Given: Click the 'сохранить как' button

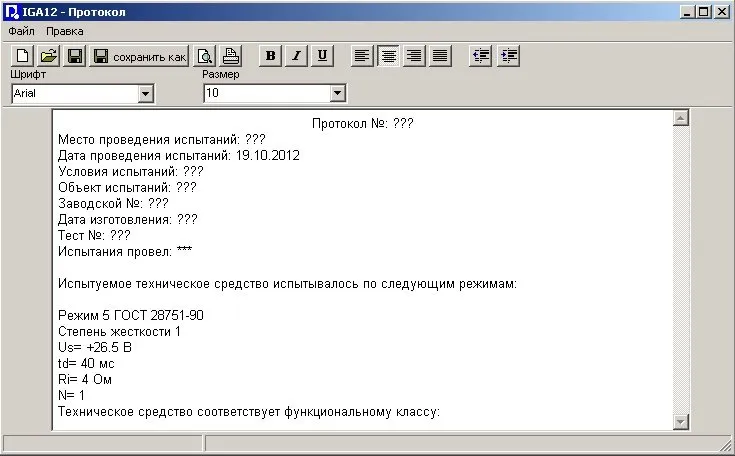Looking at the screenshot, I should [139, 56].
